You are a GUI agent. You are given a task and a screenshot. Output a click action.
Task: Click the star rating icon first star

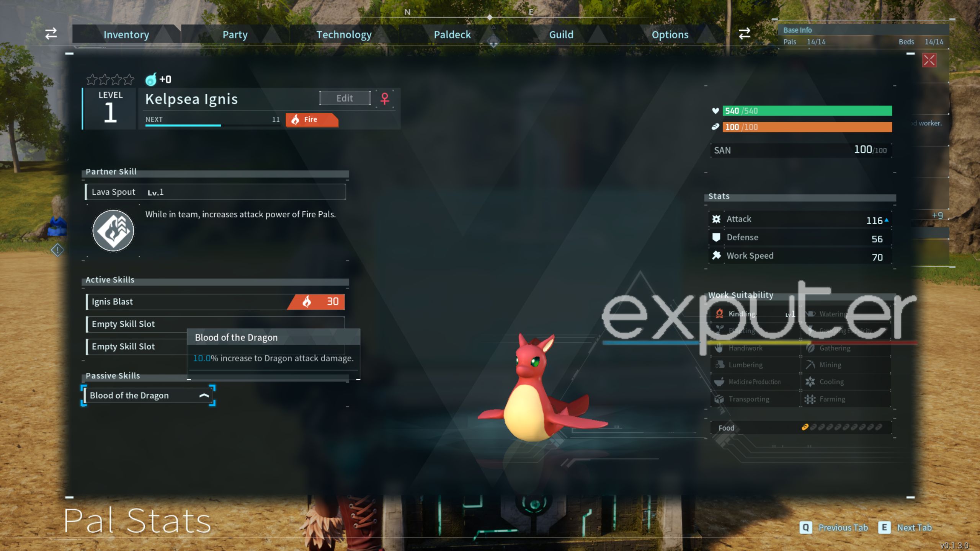[x=92, y=79]
